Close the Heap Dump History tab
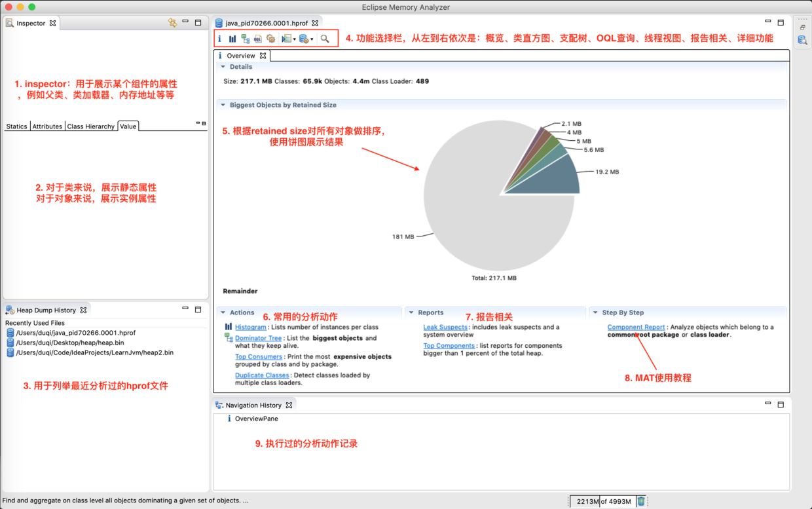 83,310
